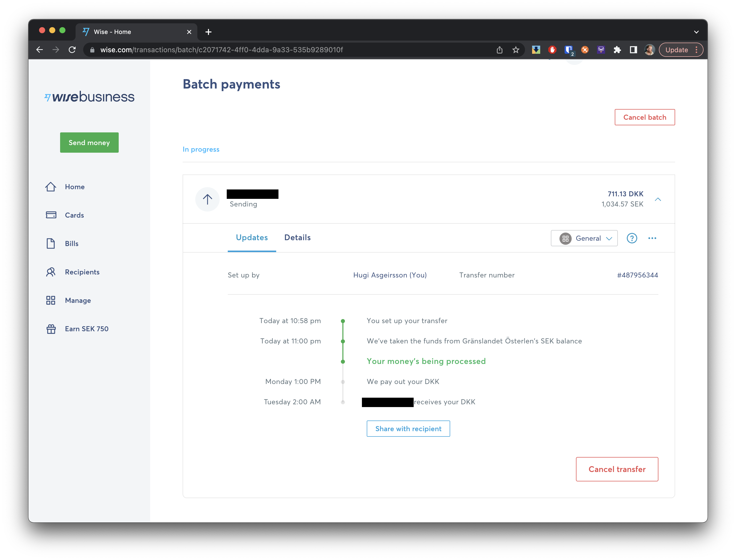Open the three-dots more options menu

tap(652, 238)
